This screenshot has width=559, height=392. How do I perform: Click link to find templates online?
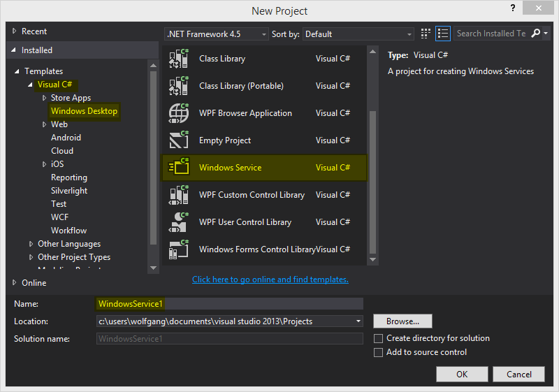pyautogui.click(x=270, y=280)
